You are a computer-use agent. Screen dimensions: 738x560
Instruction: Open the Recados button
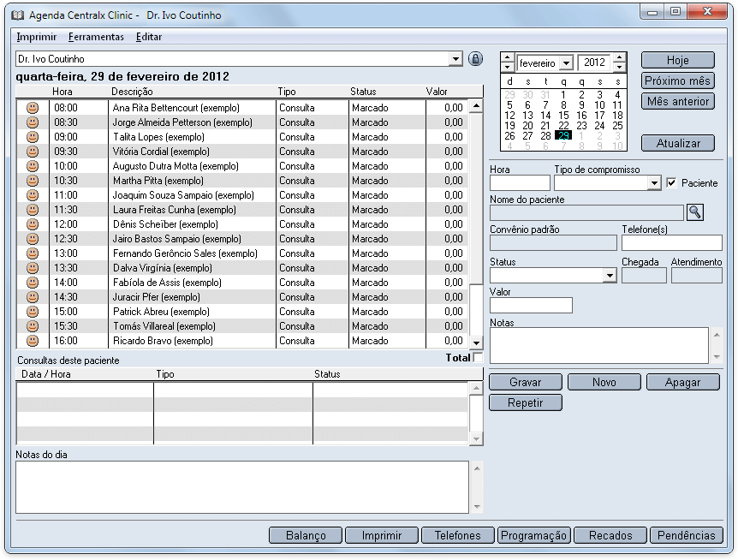click(610, 535)
